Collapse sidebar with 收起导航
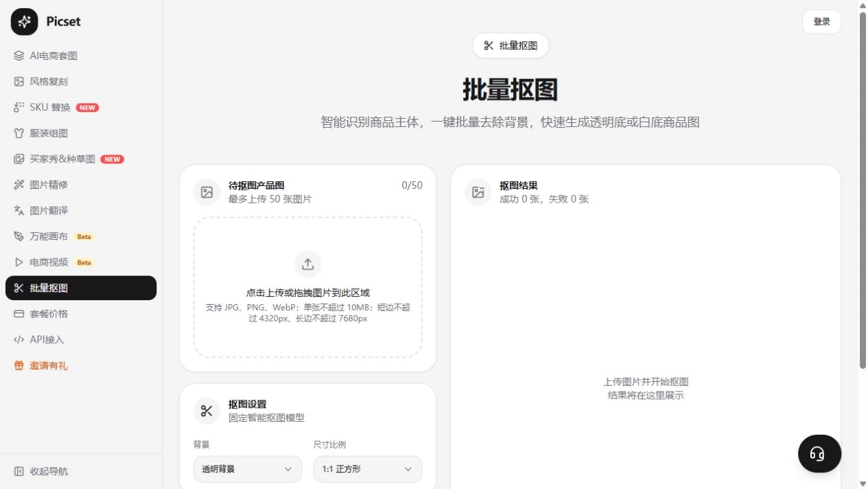Image resolution: width=868 pixels, height=489 pixels. pyautogui.click(x=81, y=472)
